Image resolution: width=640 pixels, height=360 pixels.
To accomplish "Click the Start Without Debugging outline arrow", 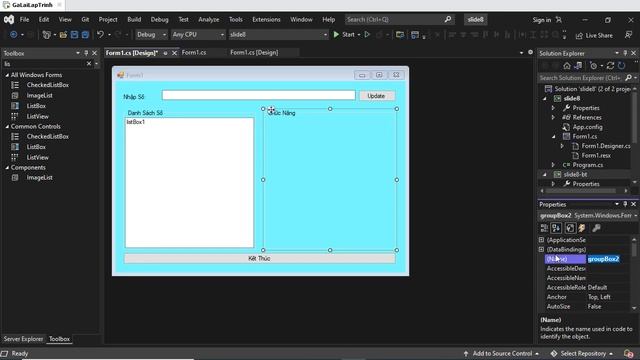I will [x=367, y=35].
